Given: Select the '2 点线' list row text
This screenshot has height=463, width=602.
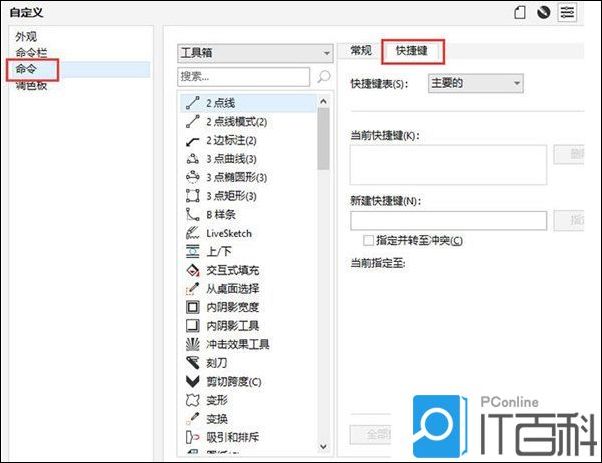Looking at the screenshot, I should tap(220, 103).
